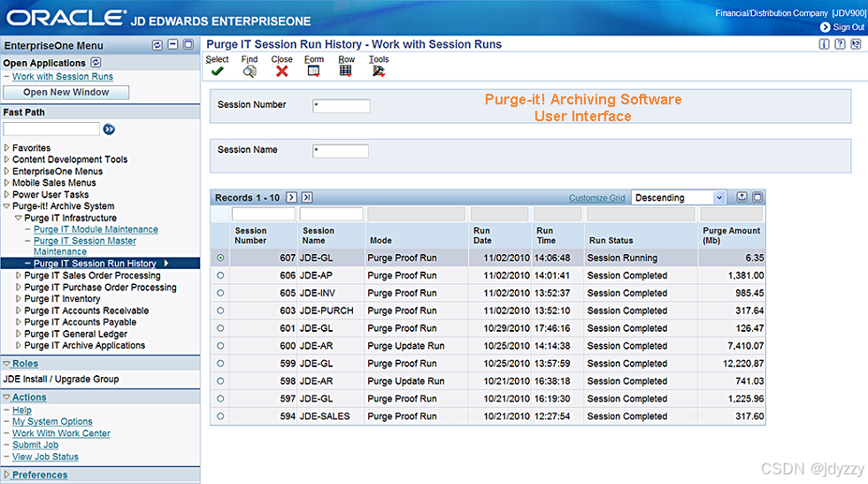868x484 pixels.
Task: Maximize the EnterpriseOne Menu panel
Action: [x=188, y=44]
